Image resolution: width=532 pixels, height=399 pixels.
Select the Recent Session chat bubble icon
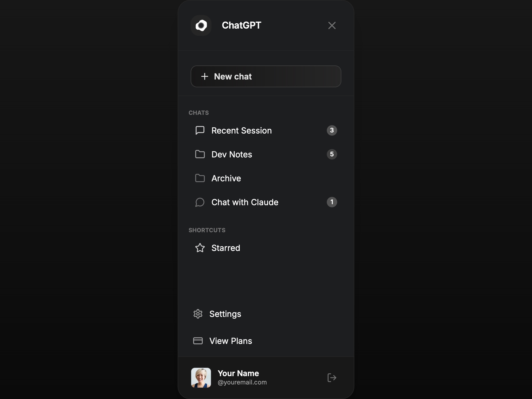click(199, 130)
